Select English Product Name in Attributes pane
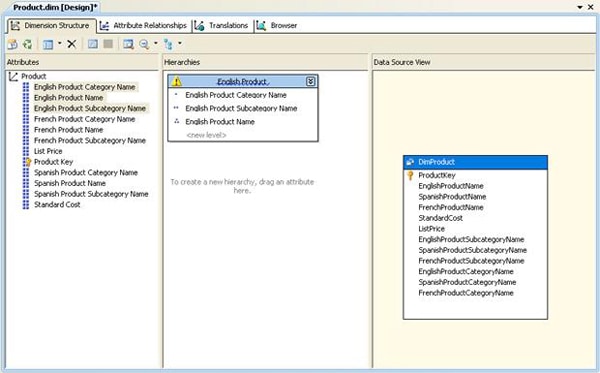This screenshot has width=600, height=373. click(x=68, y=98)
